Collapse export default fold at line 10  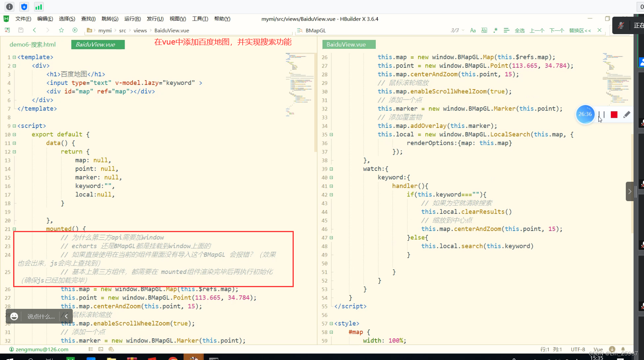[x=14, y=134]
